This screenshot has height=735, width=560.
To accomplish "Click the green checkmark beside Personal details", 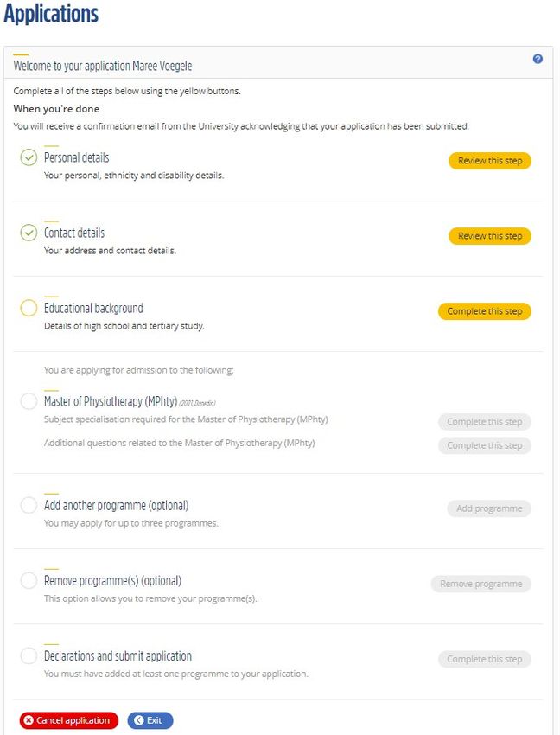I will pos(29,157).
